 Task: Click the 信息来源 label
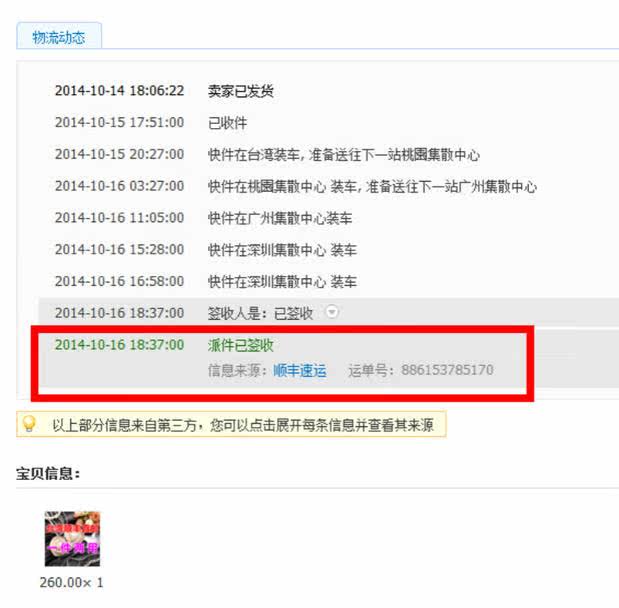click(x=237, y=370)
